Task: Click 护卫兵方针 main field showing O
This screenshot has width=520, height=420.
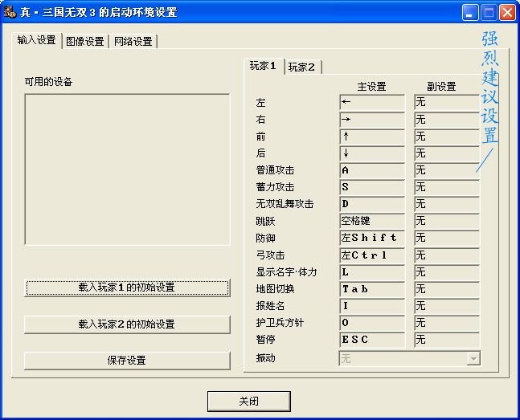Action: (x=372, y=323)
